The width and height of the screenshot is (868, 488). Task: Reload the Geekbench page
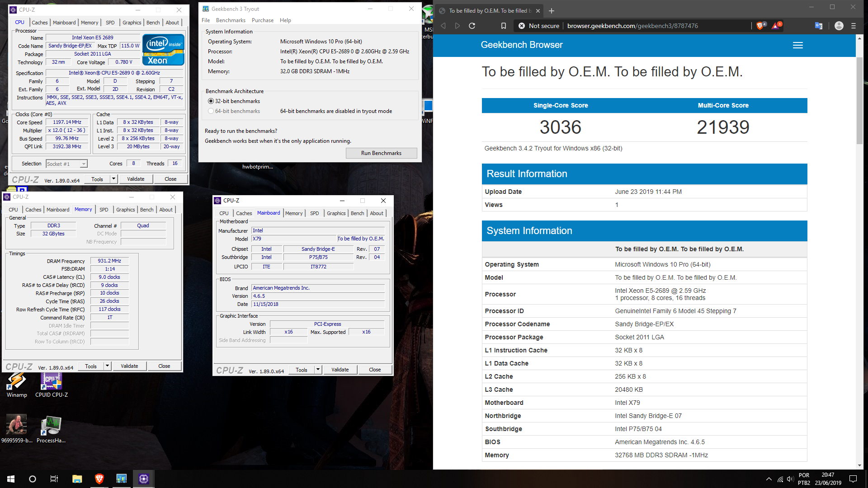tap(472, 26)
